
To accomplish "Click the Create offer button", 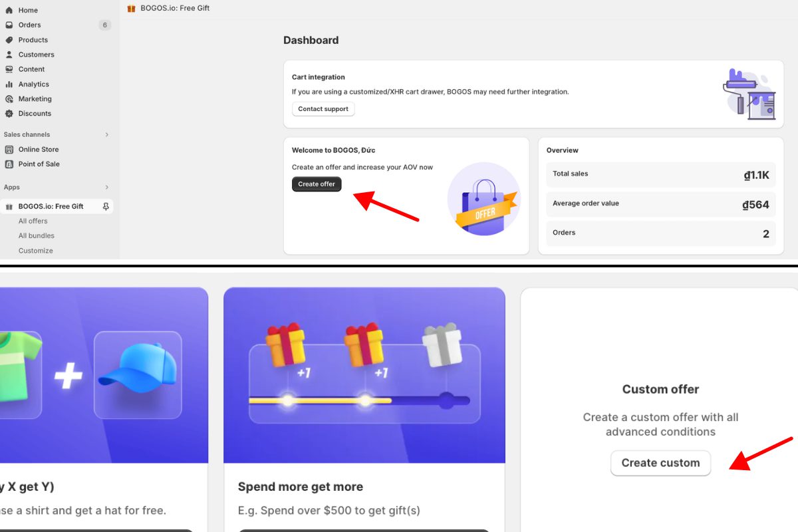I will pos(316,184).
